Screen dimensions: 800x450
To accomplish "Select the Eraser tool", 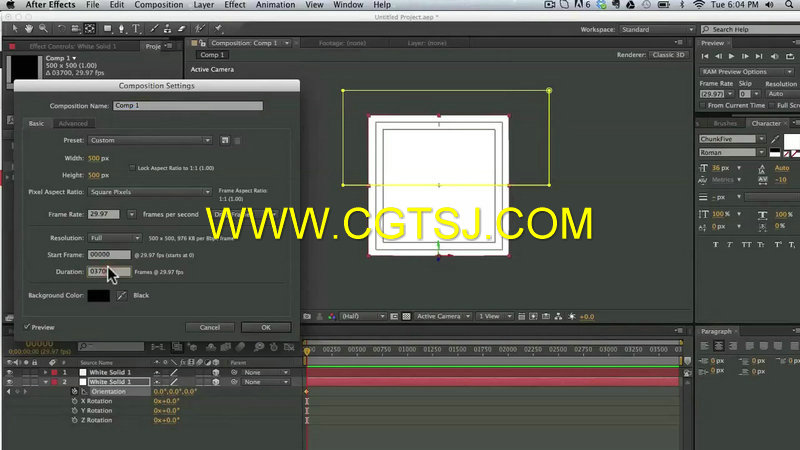I will tap(181, 29).
